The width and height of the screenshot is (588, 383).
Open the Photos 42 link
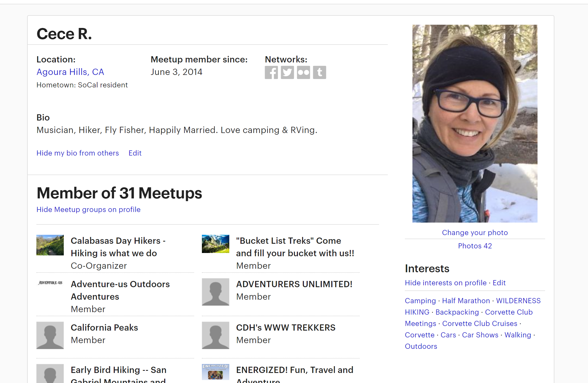pyautogui.click(x=475, y=246)
